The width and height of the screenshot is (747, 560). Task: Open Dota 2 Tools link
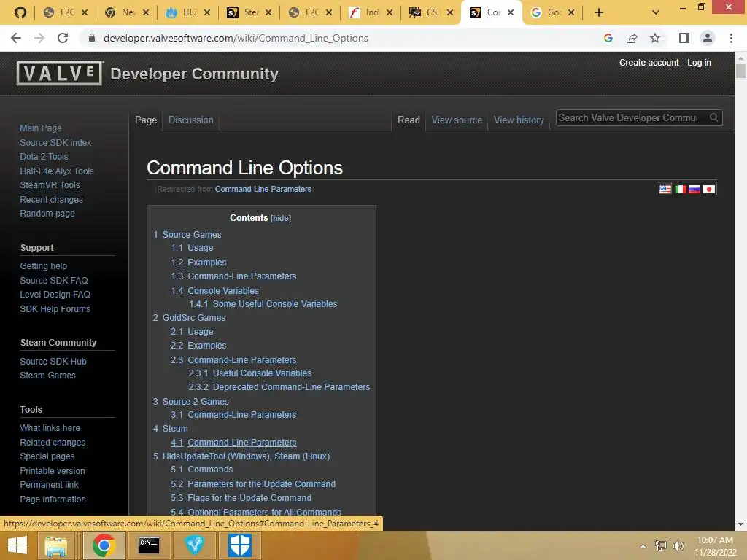click(x=44, y=157)
